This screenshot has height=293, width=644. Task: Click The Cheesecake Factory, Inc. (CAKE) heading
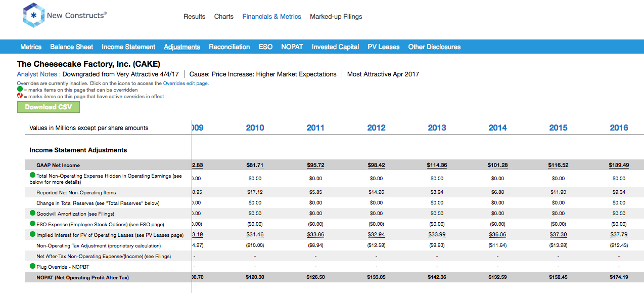coord(88,64)
